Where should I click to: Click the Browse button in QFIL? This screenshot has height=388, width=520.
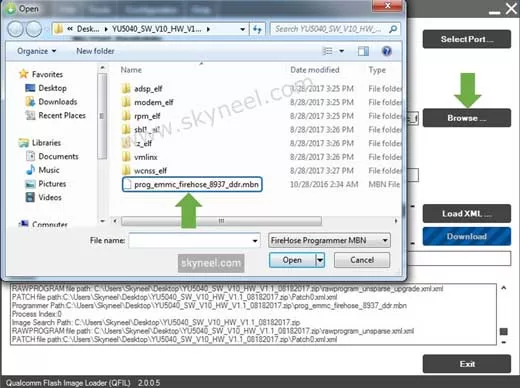(x=467, y=118)
